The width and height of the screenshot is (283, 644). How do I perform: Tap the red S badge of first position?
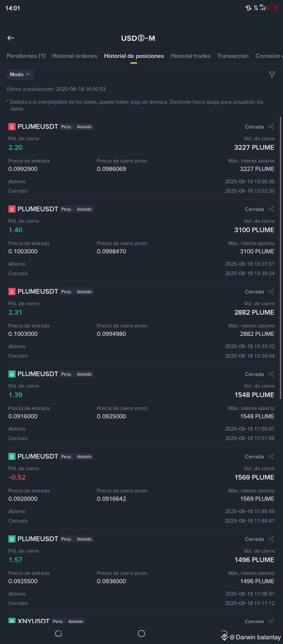click(x=12, y=127)
